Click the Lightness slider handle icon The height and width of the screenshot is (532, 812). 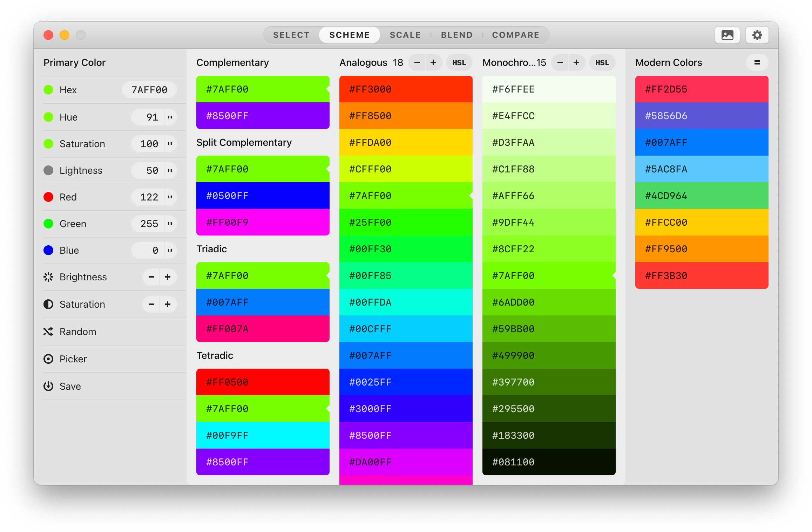[x=170, y=170]
